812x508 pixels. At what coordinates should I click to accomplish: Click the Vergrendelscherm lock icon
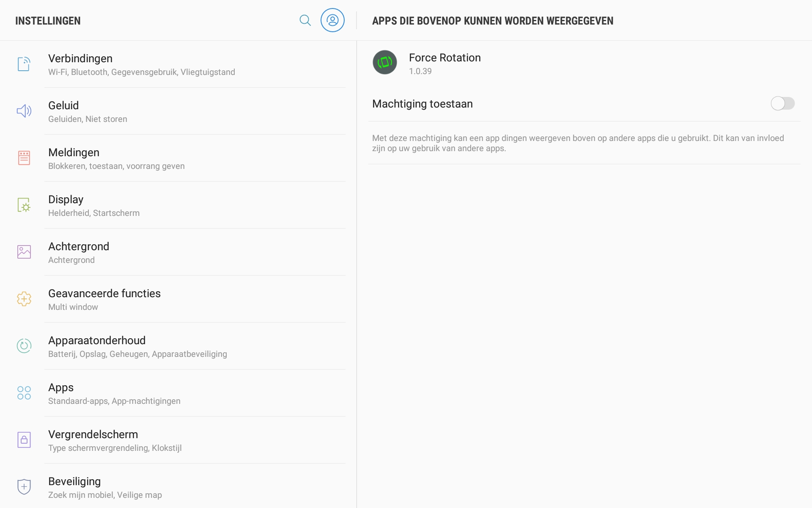pos(24,440)
